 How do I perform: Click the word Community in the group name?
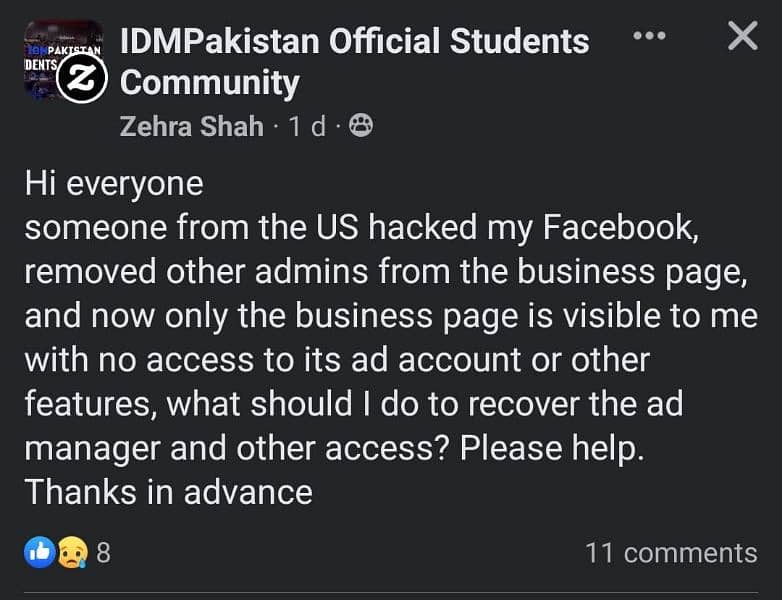pos(209,83)
